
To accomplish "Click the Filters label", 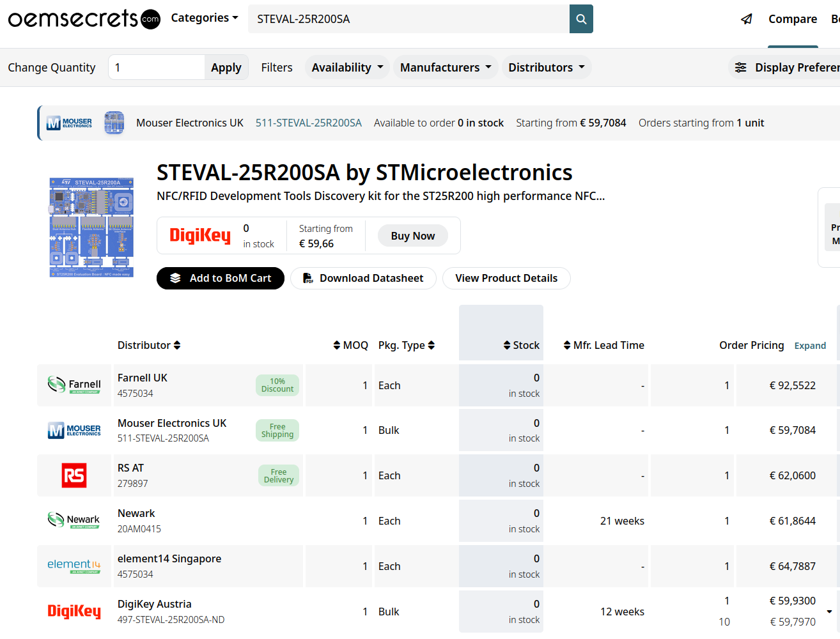I will 277,67.
